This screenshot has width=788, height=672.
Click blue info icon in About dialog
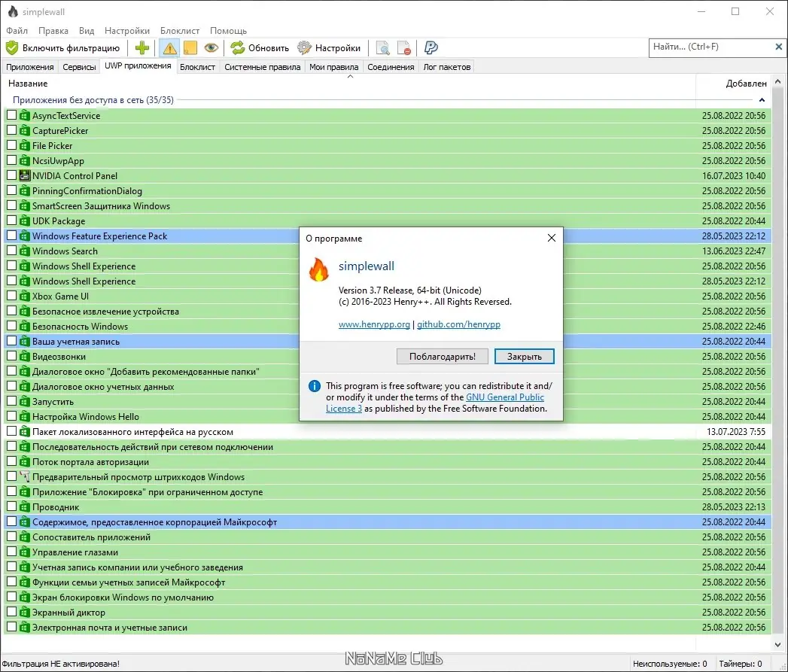[x=314, y=386]
